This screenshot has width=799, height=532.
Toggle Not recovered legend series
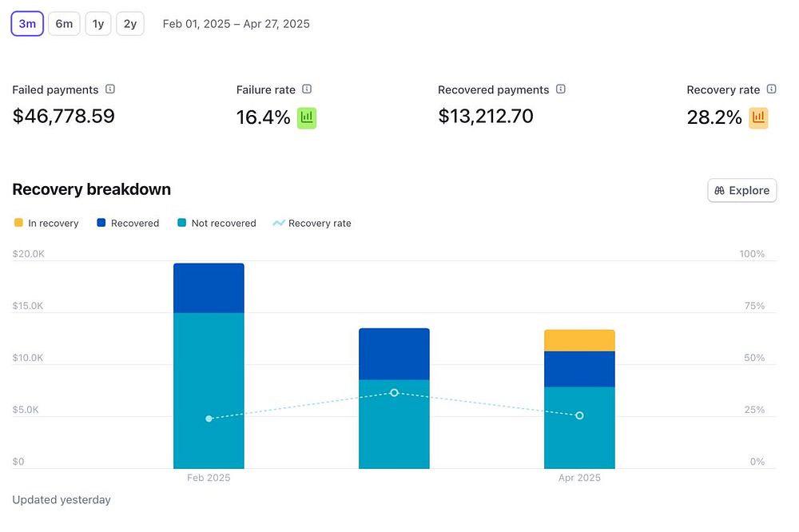[217, 223]
